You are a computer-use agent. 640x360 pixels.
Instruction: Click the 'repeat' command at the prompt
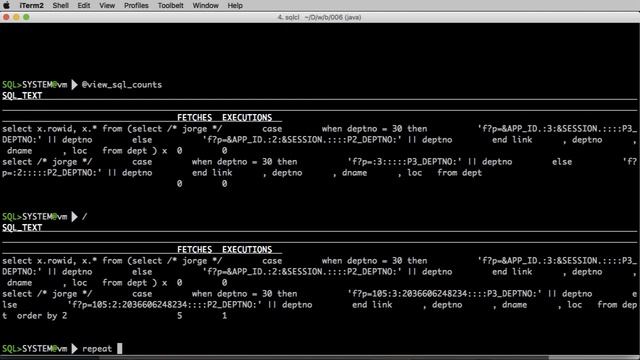coord(97,349)
